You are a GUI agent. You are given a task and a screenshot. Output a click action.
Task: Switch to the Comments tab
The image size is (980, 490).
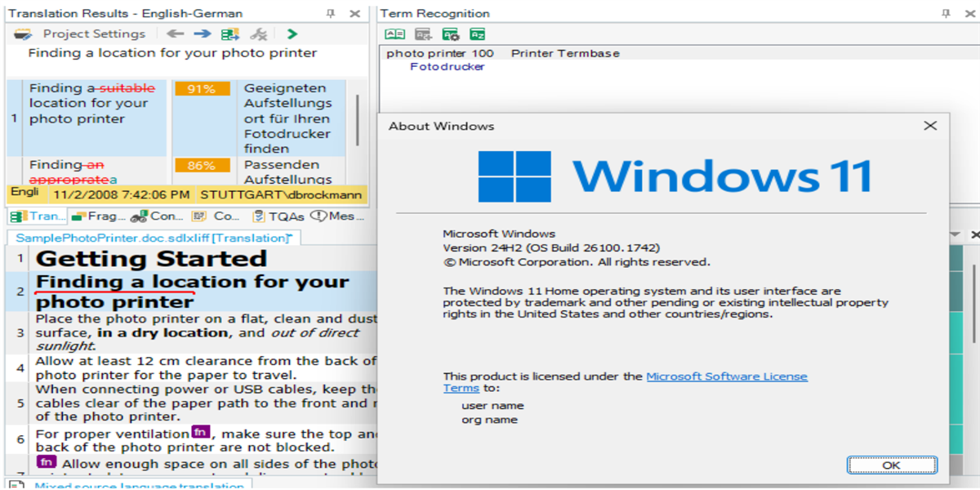216,216
